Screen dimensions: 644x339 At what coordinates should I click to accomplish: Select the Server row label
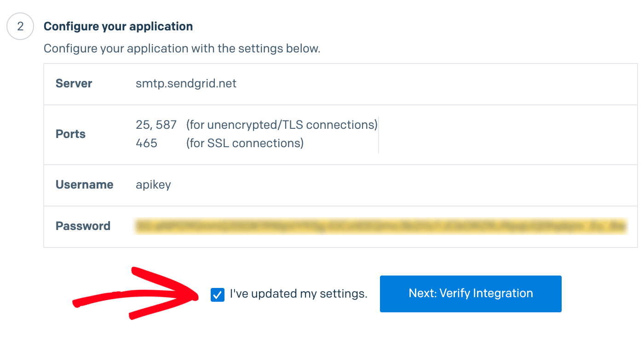click(74, 84)
